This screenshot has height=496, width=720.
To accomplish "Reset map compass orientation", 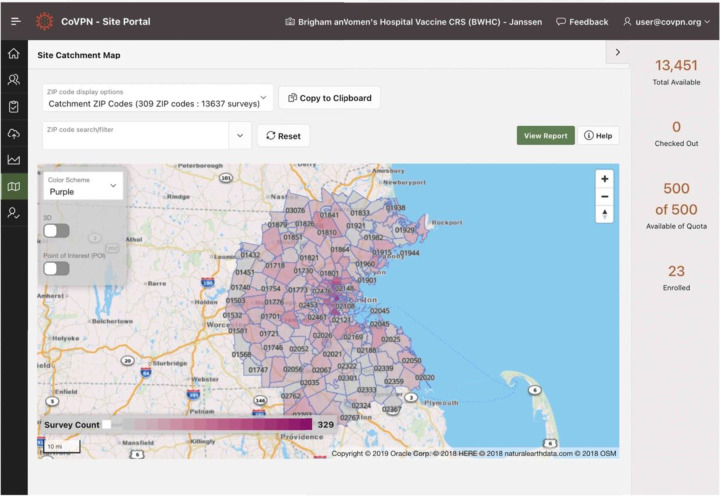I will [x=604, y=214].
